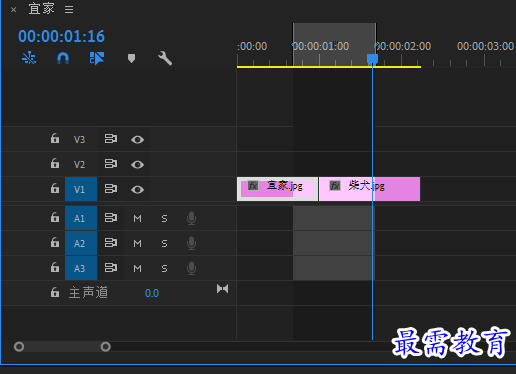
Task: Click ruler at 00:00:03:00
Action: [x=485, y=46]
